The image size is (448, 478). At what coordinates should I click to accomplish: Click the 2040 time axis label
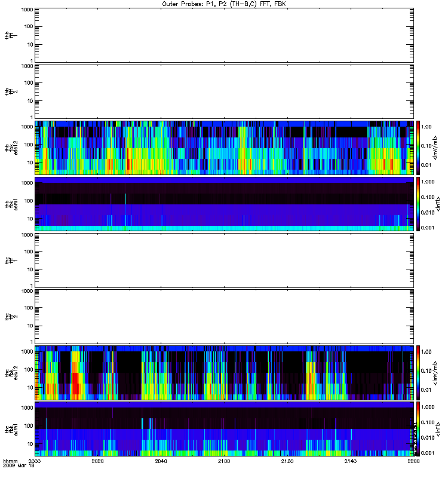point(161,461)
